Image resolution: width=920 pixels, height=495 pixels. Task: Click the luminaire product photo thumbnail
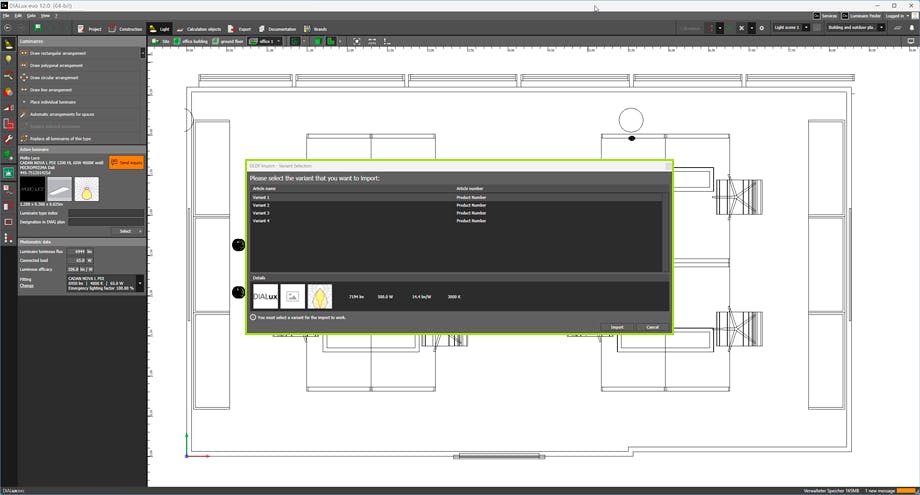60,189
